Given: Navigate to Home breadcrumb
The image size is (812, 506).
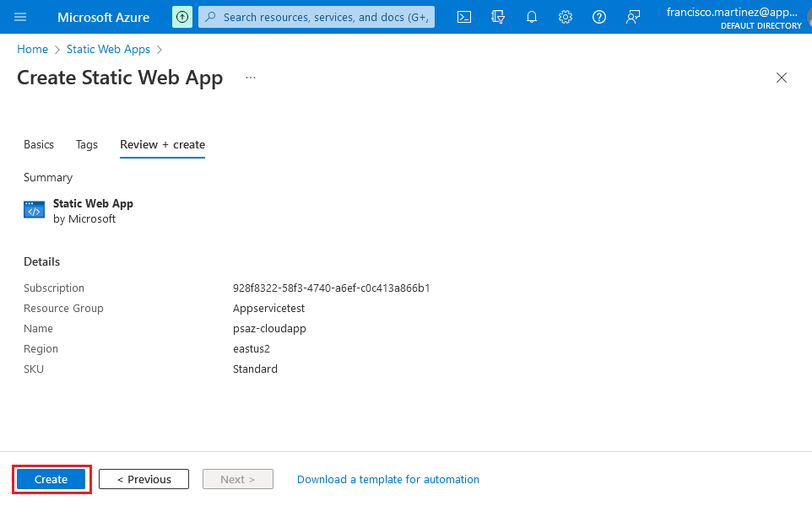Looking at the screenshot, I should pos(32,50).
